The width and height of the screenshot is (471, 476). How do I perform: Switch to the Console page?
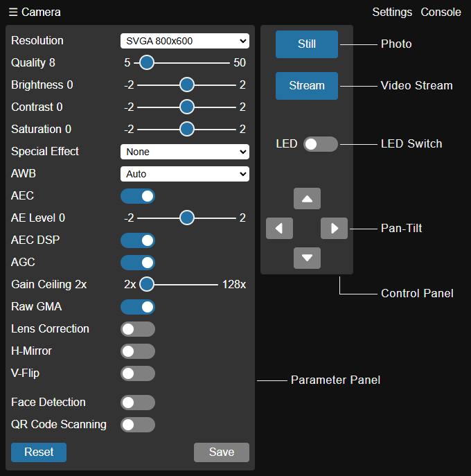(441, 12)
